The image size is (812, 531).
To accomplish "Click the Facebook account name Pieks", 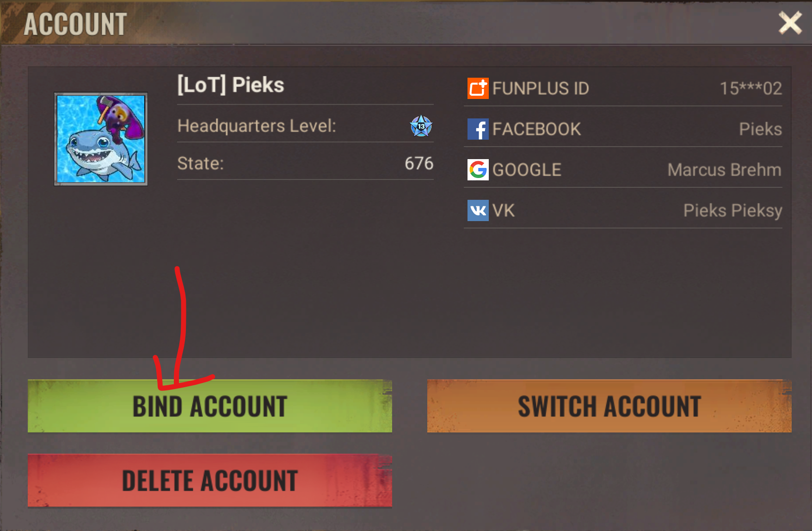I will click(760, 129).
